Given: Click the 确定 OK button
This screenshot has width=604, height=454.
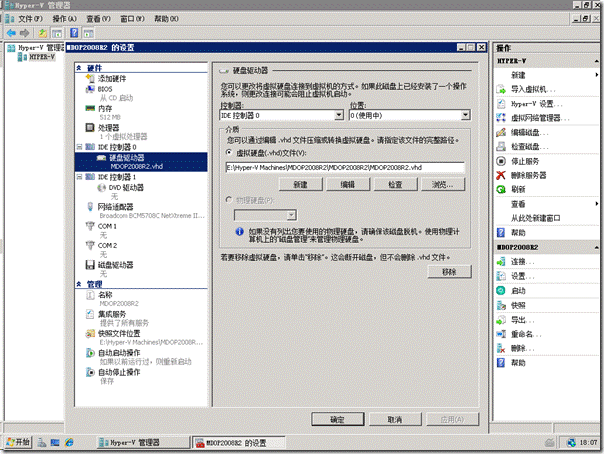Looking at the screenshot, I should (337, 419).
